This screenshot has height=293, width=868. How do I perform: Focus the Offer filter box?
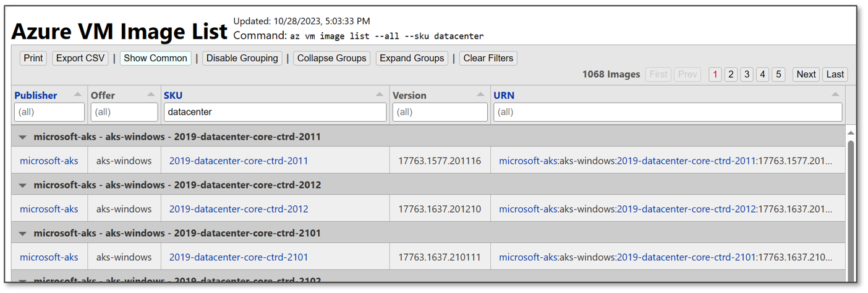pyautogui.click(x=124, y=112)
